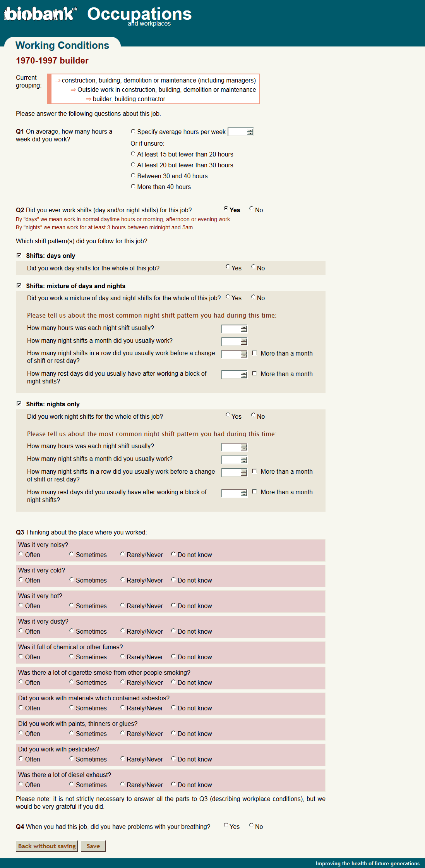Select "Specify average hours per week" radio

133,131
